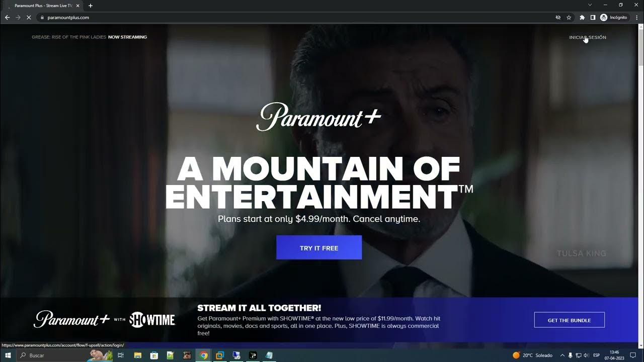The image size is (644, 362).
Task: Open the network tray icon
Action: point(579,355)
